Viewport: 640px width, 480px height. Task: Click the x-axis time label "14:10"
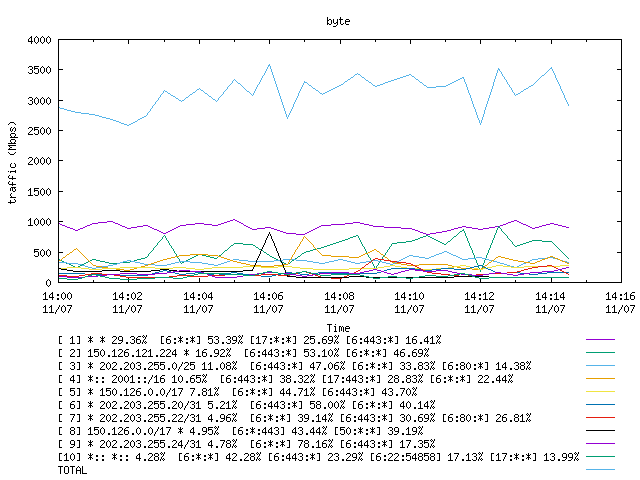click(409, 296)
